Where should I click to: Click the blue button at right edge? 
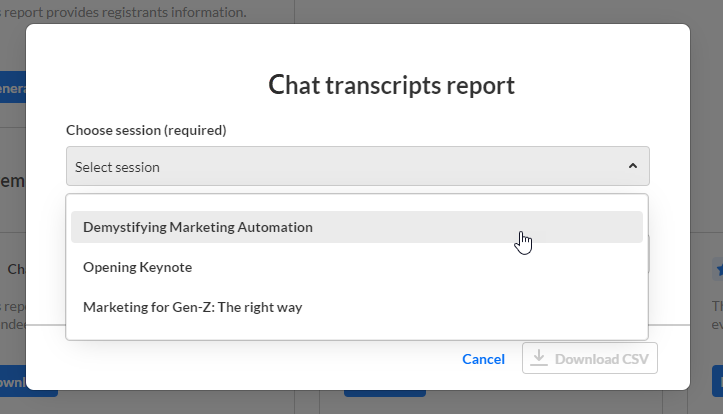pos(717,381)
